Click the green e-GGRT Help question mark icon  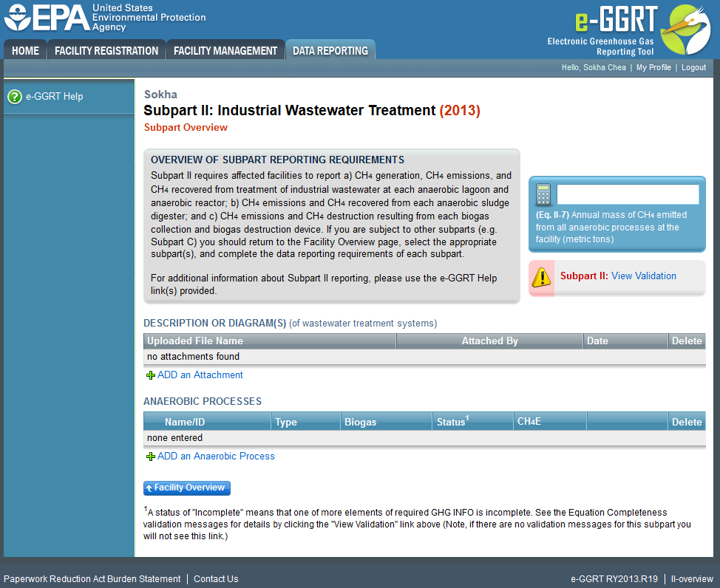15,97
